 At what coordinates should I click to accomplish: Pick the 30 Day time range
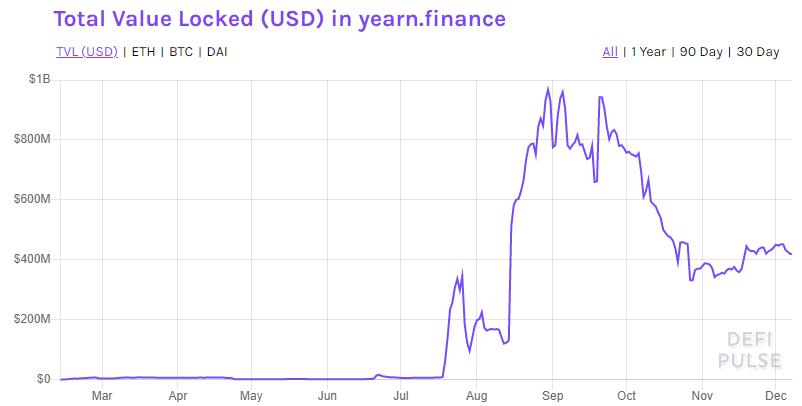click(757, 52)
